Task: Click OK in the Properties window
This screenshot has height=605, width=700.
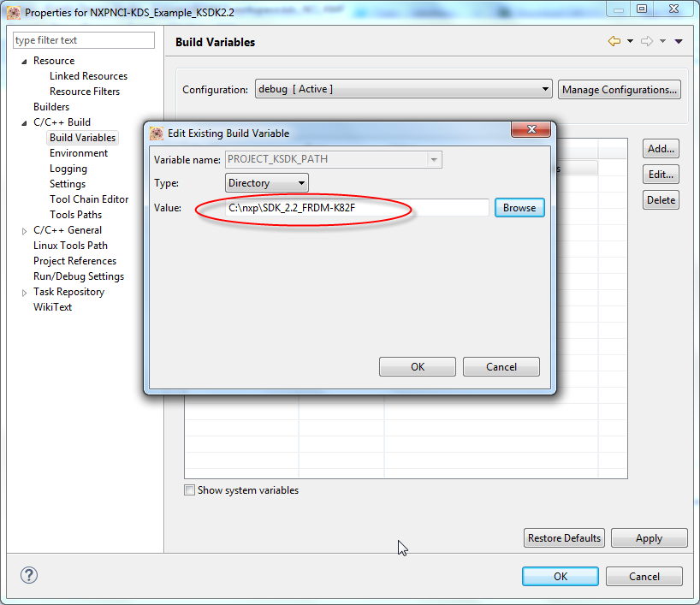Action: (x=561, y=576)
